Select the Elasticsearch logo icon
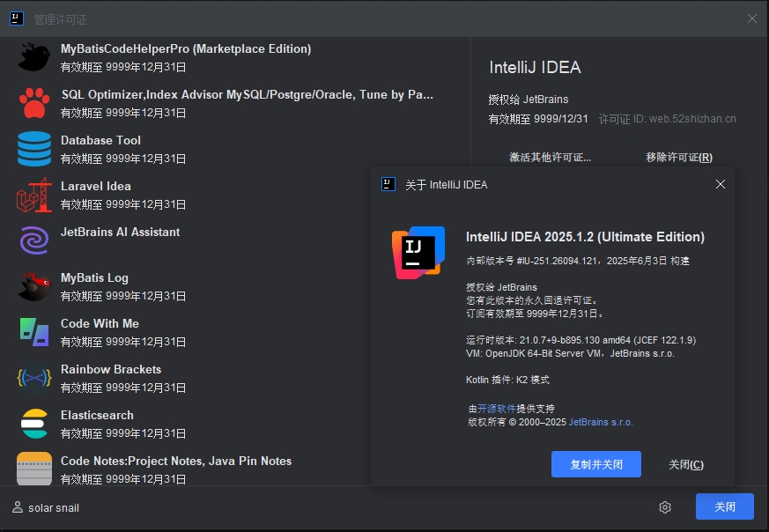 [33, 424]
